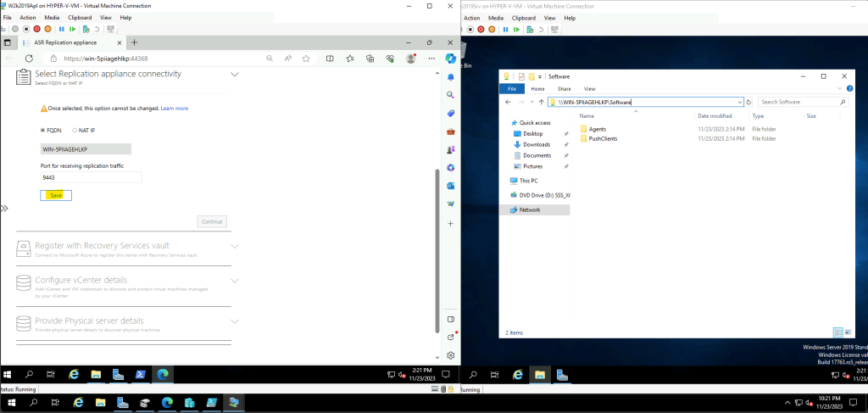Open File Explorer recent locations dropdown arrow
The height and width of the screenshot is (413, 868).
tap(532, 102)
